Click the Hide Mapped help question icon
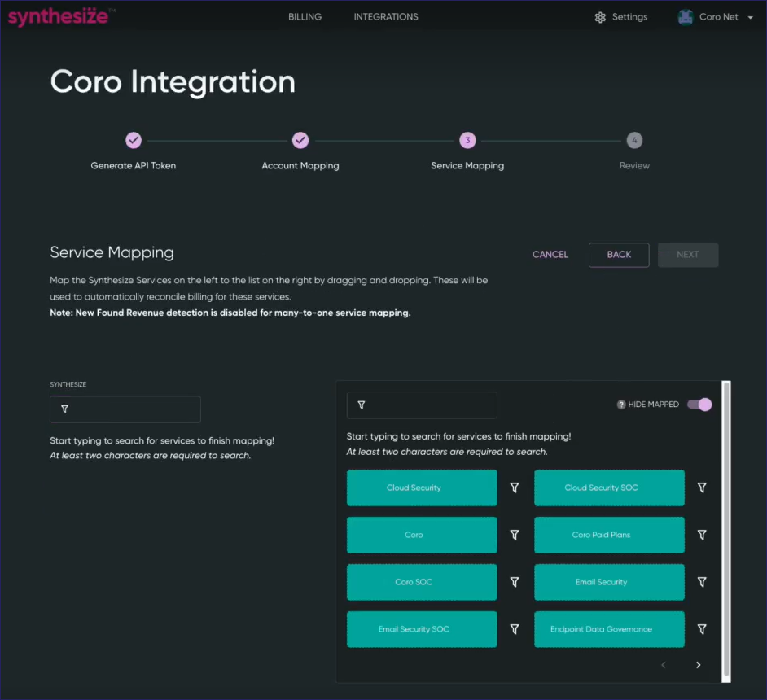The height and width of the screenshot is (700, 767). click(x=621, y=405)
